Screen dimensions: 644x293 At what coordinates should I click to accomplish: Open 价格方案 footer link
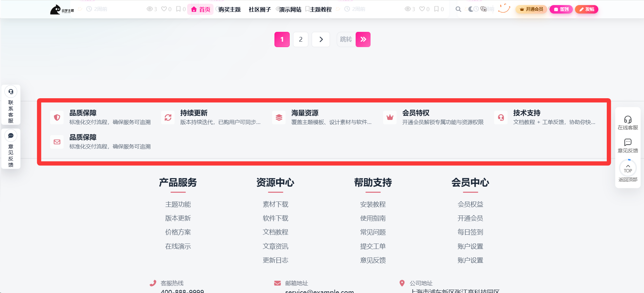click(178, 232)
